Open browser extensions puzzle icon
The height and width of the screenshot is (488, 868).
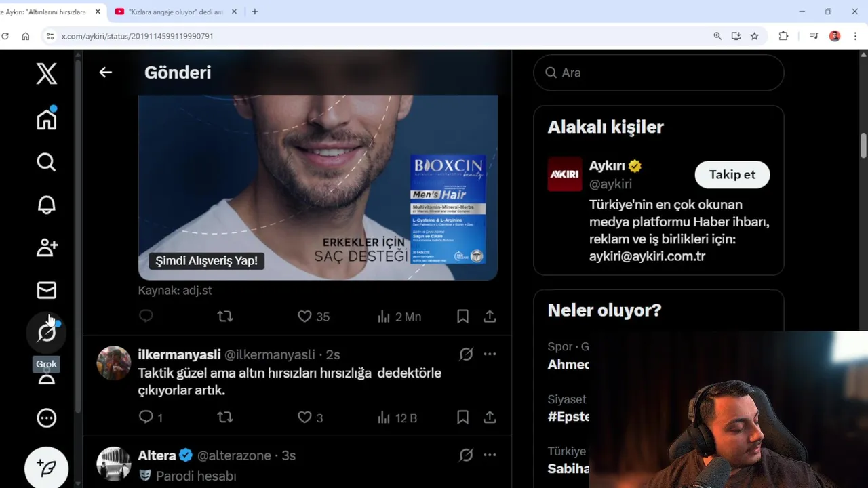click(x=783, y=36)
